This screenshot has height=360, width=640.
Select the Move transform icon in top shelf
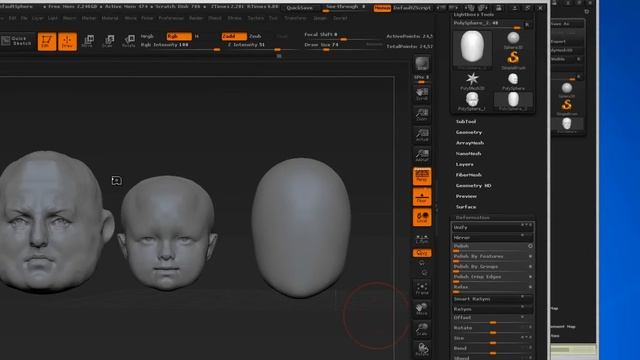(88, 41)
